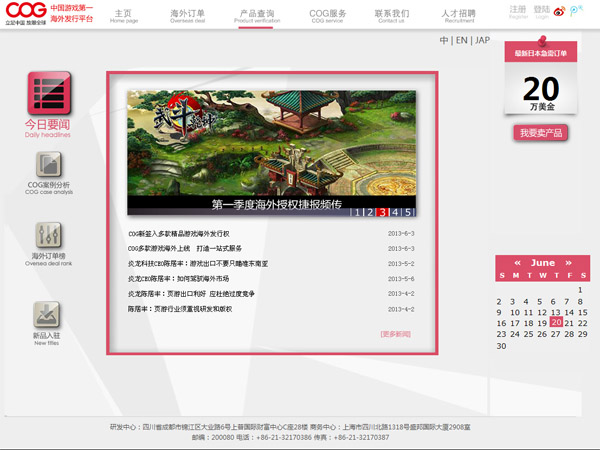Open the Product verification menu

(257, 16)
